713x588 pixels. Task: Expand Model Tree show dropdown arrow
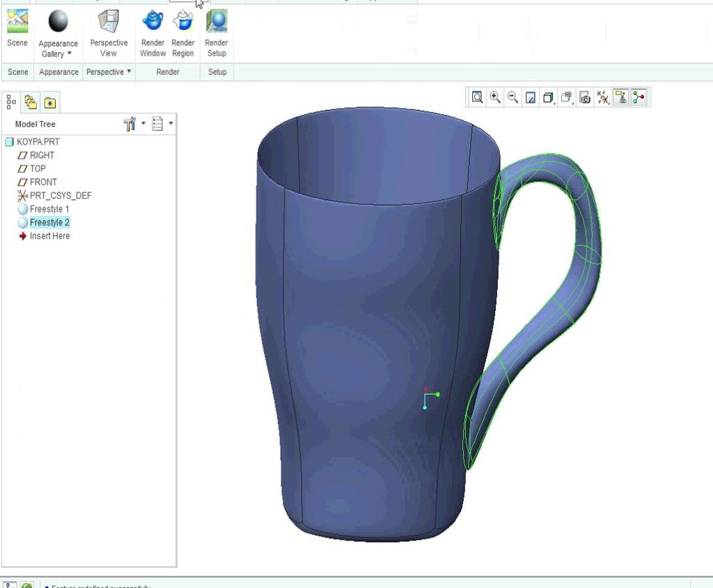coord(171,123)
